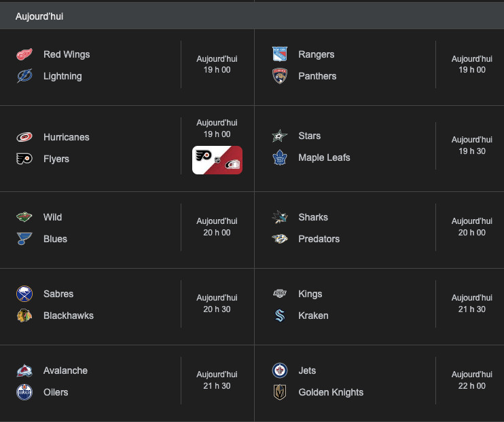Open the Predators team name link
The width and height of the screenshot is (504, 422).
click(319, 239)
